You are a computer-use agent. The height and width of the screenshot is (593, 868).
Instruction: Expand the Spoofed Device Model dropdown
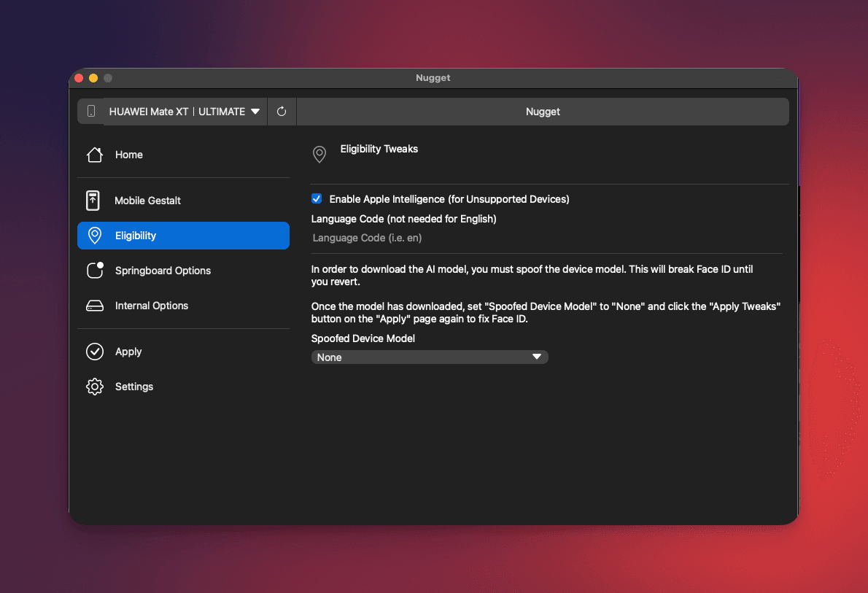[430, 357]
